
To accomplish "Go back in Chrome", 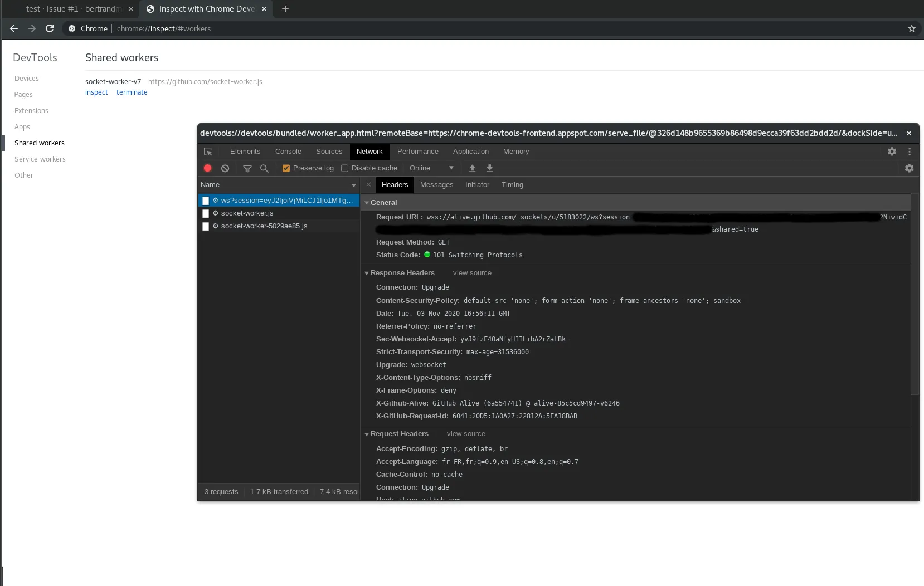I will click(14, 28).
